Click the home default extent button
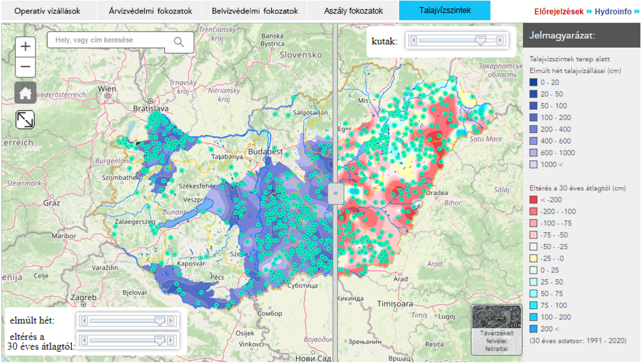 click(25, 93)
